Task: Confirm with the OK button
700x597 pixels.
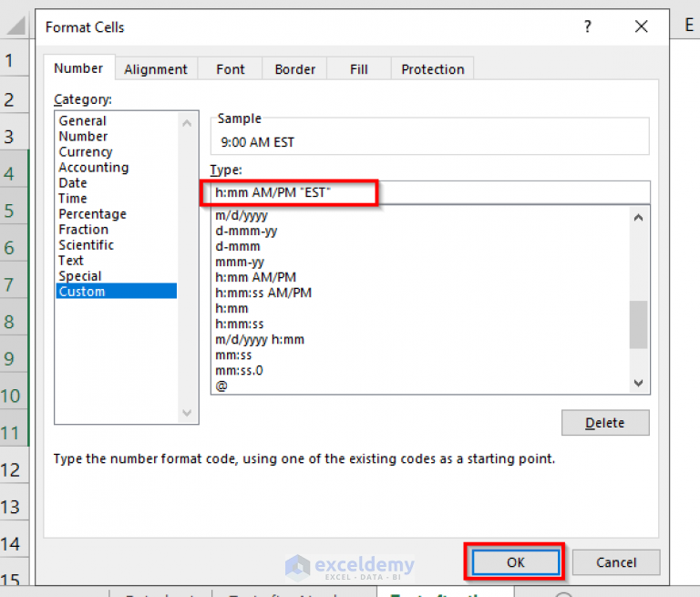Action: coord(515,562)
